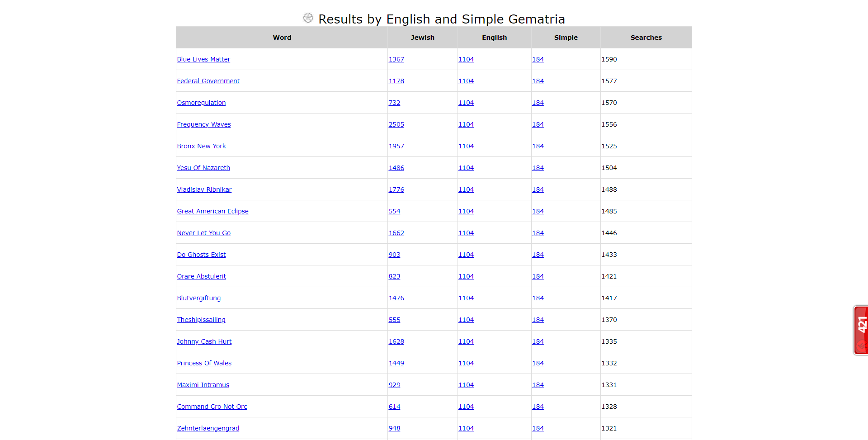Click Jewish value 554
Image resolution: width=868 pixels, height=440 pixels.
click(x=394, y=211)
